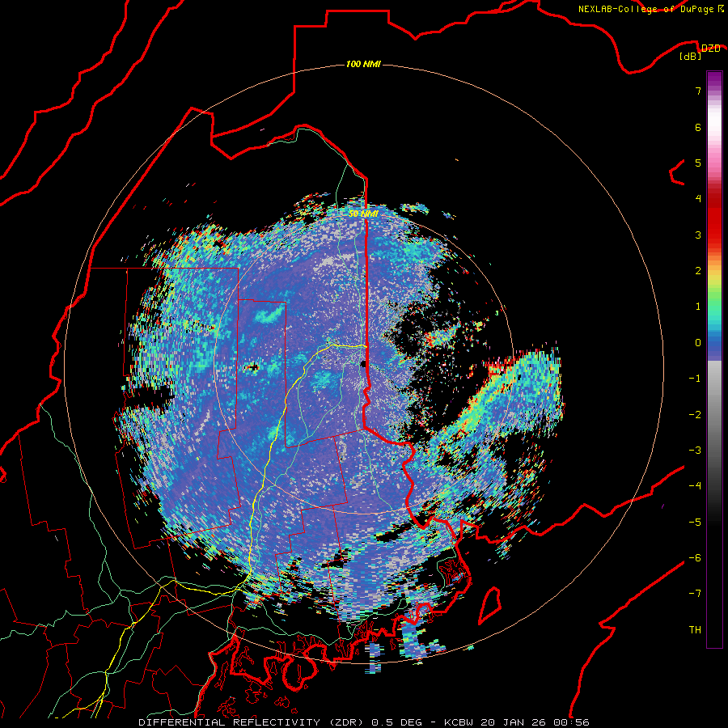Click the 6 tick label on the color scale
Viewport: 728px width, 728px height.
[x=698, y=127]
